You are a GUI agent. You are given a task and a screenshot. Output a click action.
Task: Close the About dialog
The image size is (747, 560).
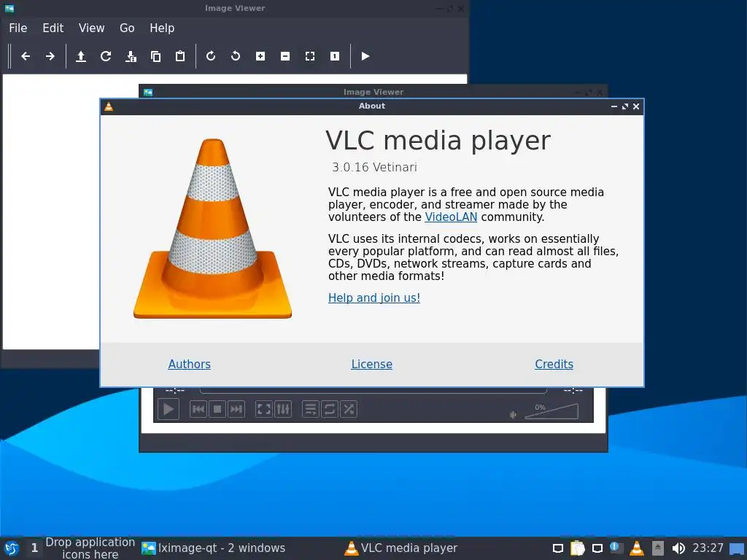(636, 106)
